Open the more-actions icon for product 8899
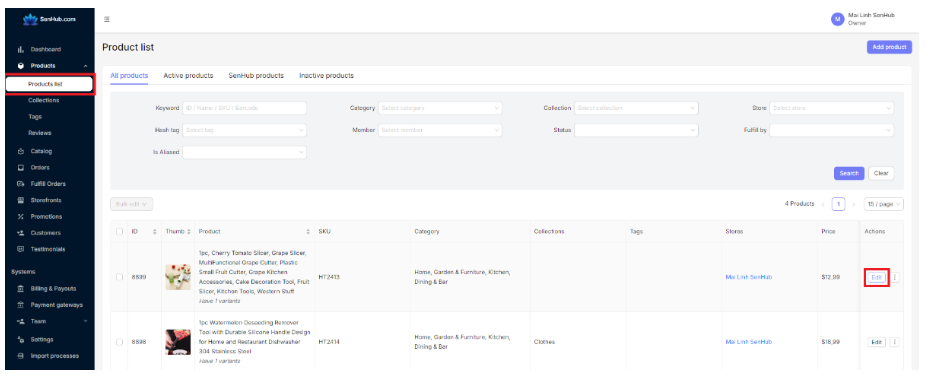The width and height of the screenshot is (928, 376). 895,277
